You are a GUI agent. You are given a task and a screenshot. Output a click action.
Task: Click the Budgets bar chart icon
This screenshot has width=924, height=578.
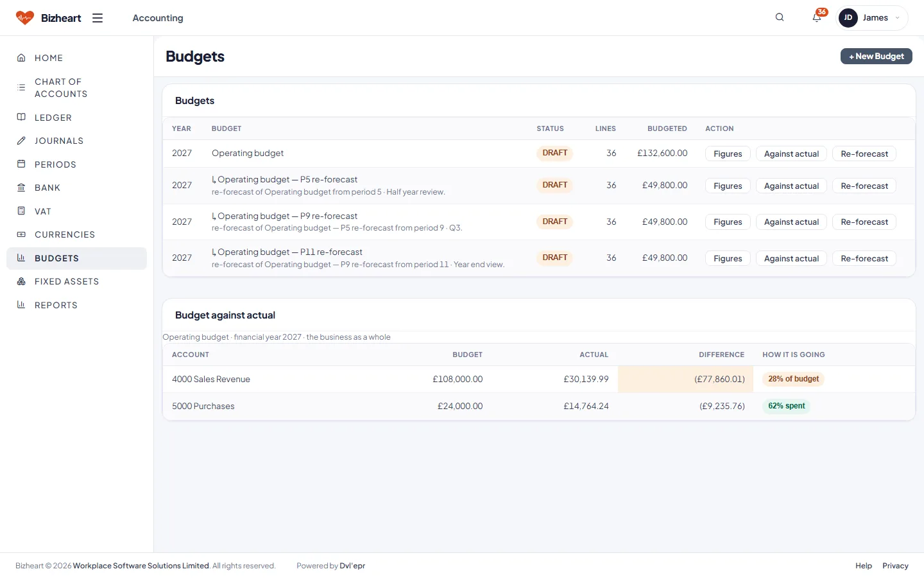pyautogui.click(x=21, y=258)
